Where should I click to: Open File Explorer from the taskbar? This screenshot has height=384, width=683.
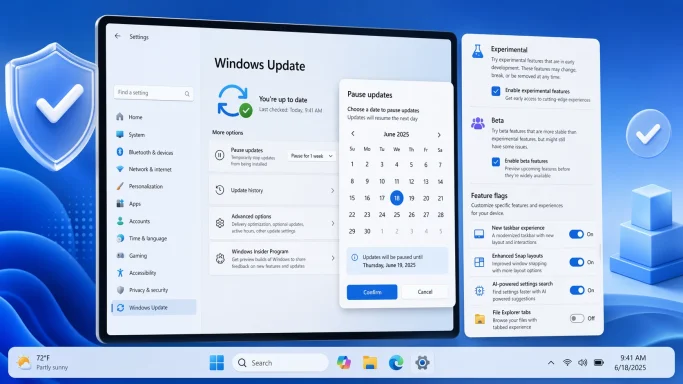click(370, 362)
